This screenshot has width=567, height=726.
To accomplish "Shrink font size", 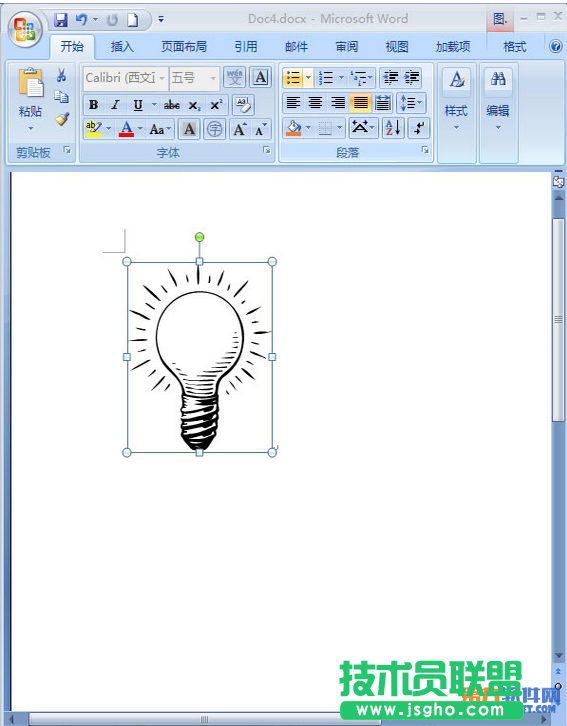I will [261, 129].
